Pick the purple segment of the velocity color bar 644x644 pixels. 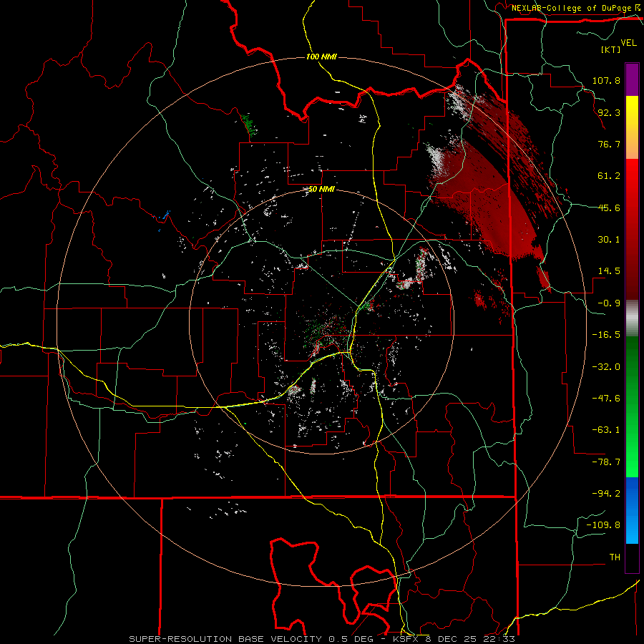tap(632, 80)
